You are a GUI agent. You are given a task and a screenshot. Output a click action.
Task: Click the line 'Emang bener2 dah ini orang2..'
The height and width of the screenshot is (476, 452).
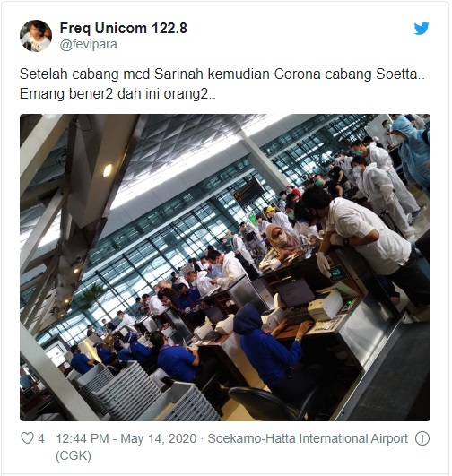click(117, 94)
